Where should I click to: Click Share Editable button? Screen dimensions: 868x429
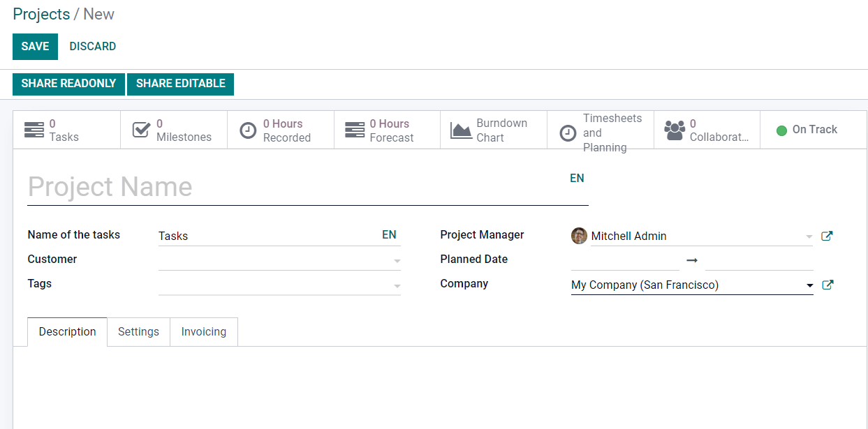[x=180, y=84]
